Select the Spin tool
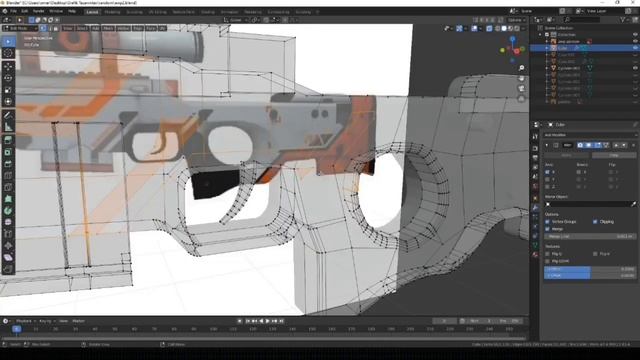Screen dimensions: 640x360 point(8,211)
